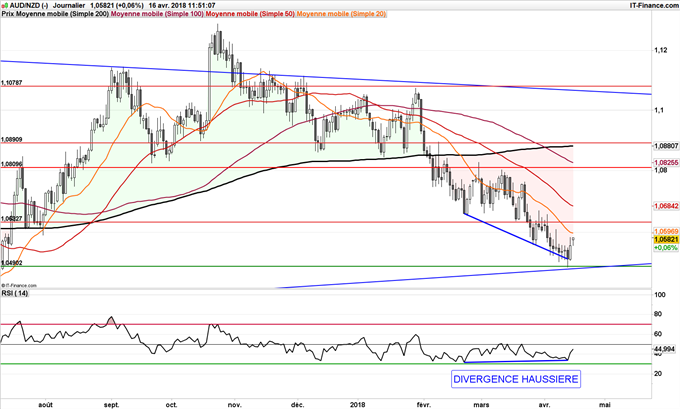Click the orange 1,05969 price tag
The width and height of the screenshot is (680, 409).
tap(666, 232)
